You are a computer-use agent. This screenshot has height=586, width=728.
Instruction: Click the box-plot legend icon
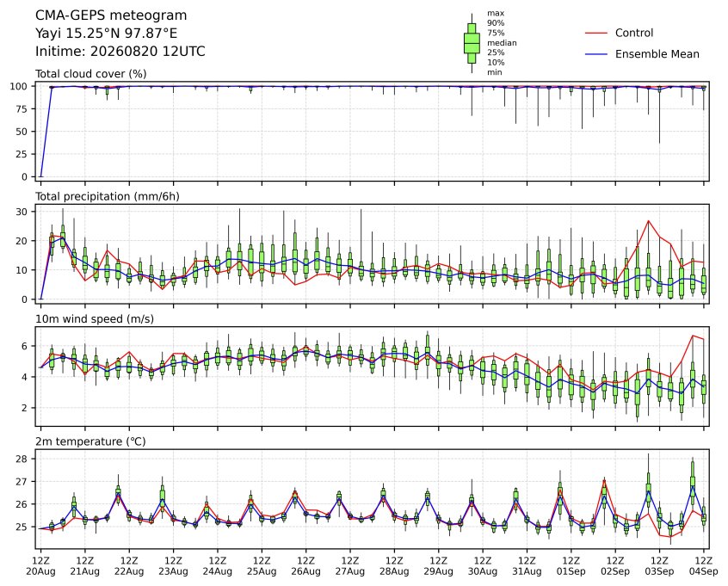472,43
